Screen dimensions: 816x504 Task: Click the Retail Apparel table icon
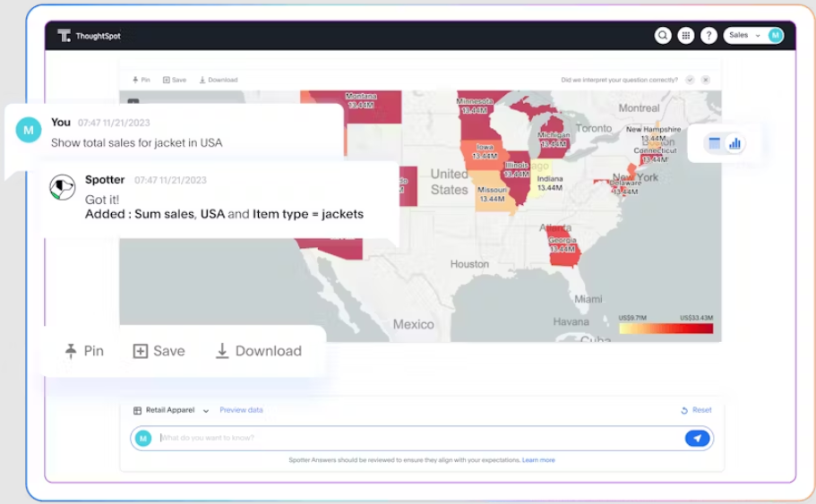137,410
